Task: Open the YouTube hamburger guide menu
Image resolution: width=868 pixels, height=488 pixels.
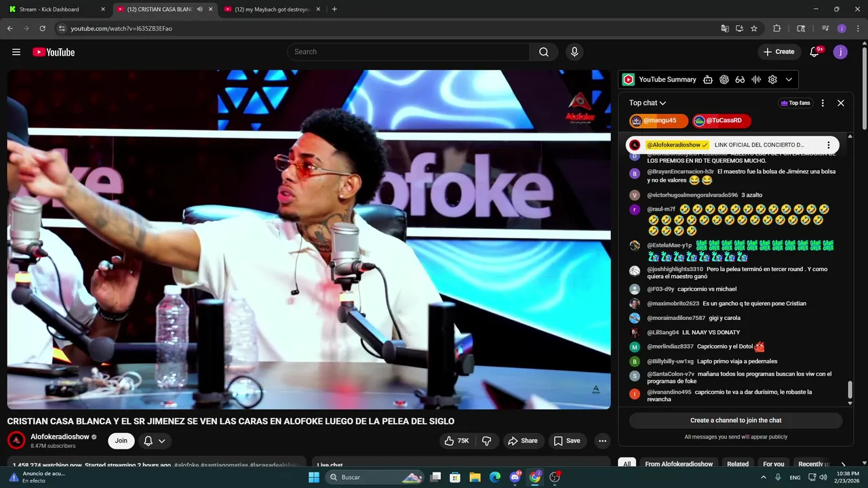Action: click(x=16, y=52)
